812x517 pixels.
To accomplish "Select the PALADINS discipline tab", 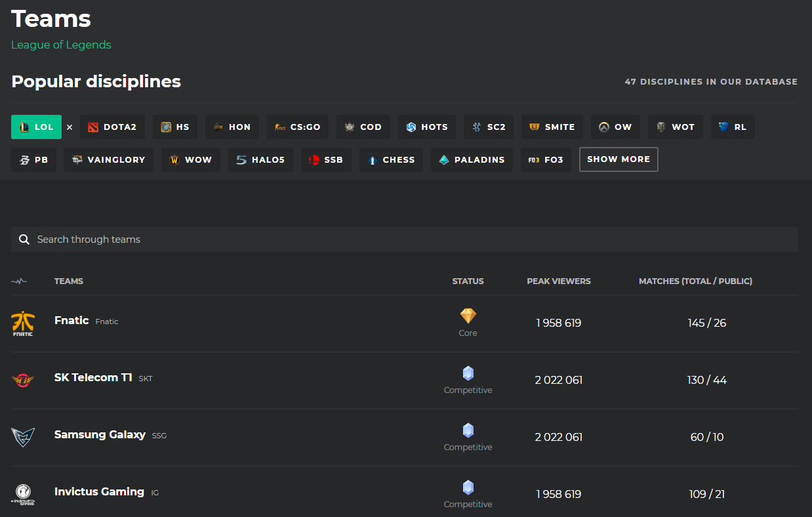I will point(472,160).
